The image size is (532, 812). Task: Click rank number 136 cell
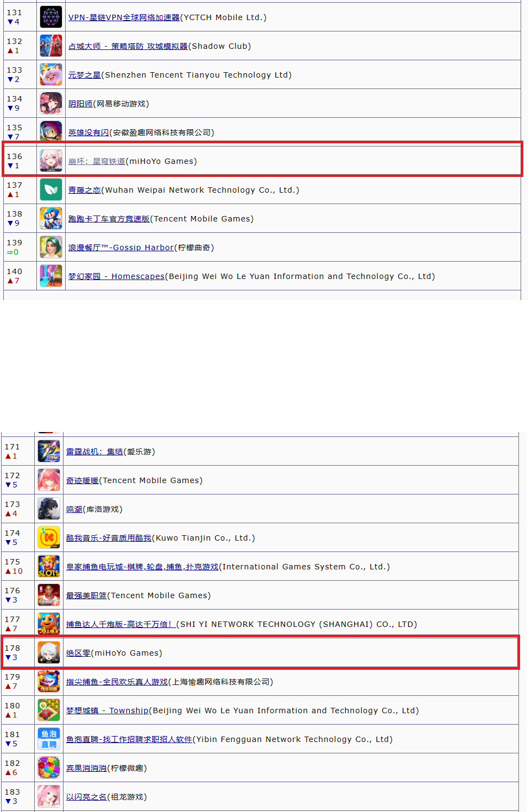pyautogui.click(x=20, y=161)
